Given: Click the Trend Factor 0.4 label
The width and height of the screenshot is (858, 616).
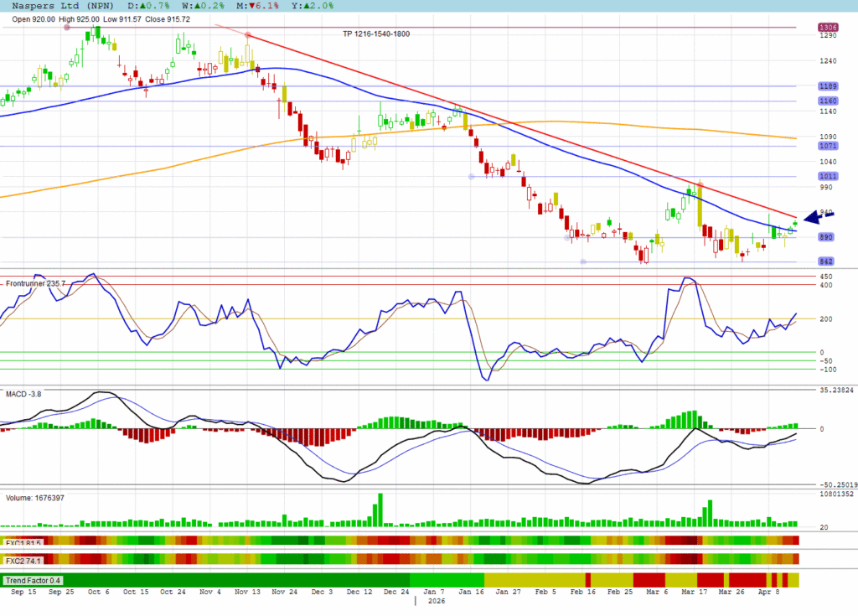Looking at the screenshot, I should point(32,580).
